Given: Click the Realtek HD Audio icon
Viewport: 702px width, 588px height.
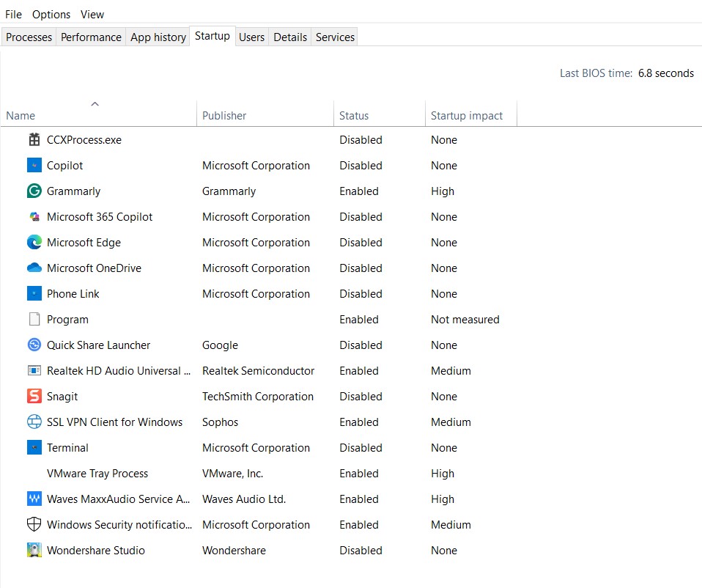Looking at the screenshot, I should tap(34, 370).
